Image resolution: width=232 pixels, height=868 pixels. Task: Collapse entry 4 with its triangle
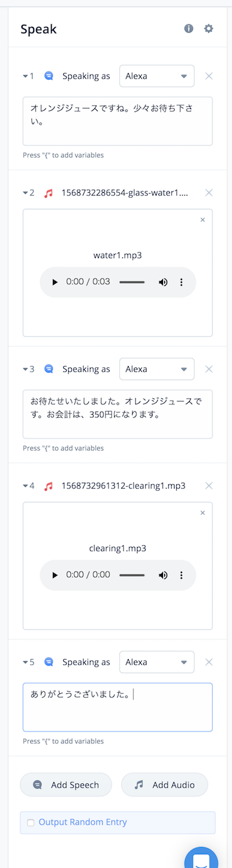click(25, 486)
